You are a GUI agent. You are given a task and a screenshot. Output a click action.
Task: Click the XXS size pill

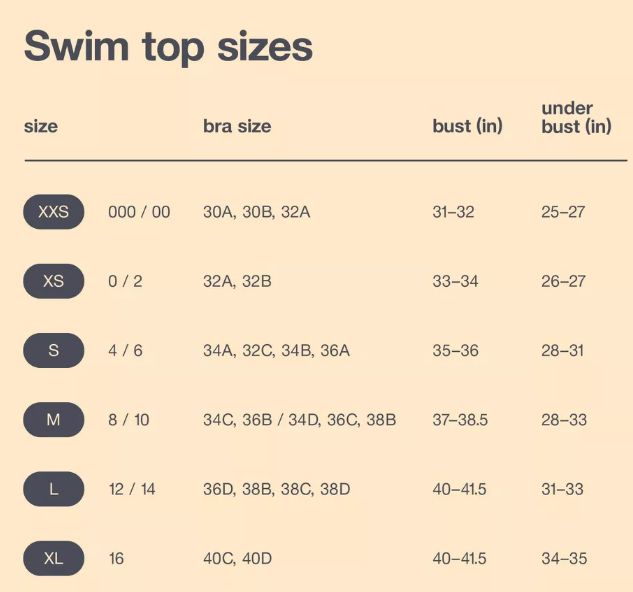coord(54,212)
